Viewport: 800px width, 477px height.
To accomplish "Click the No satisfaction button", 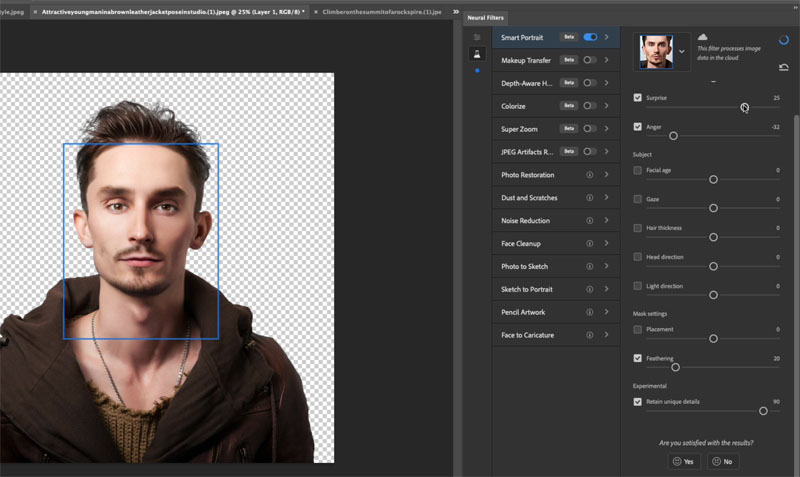I will (x=722, y=461).
